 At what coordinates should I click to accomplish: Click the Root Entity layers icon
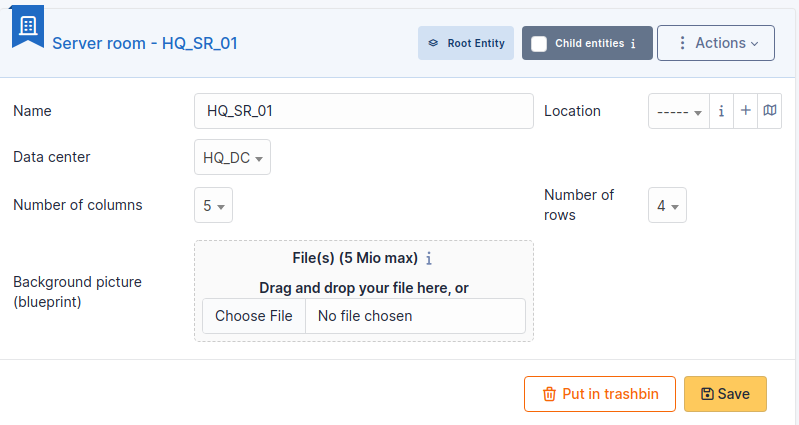tap(433, 43)
